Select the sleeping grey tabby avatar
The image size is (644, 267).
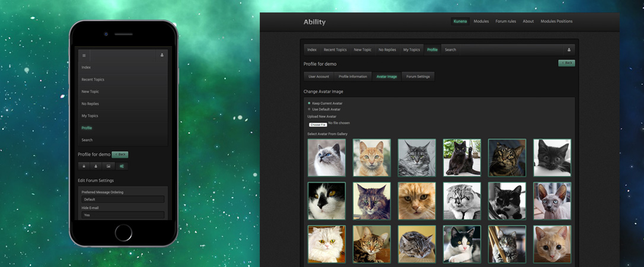coord(417,244)
